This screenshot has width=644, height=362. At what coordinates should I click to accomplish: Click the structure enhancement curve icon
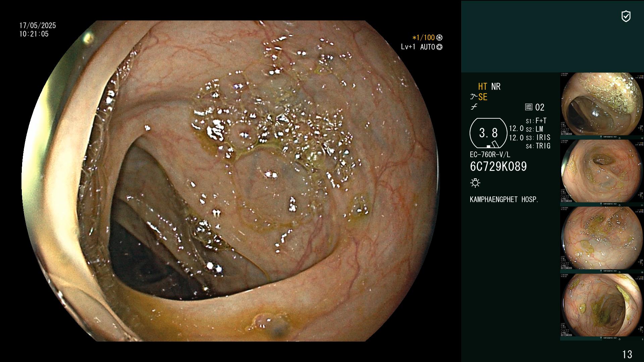(474, 97)
